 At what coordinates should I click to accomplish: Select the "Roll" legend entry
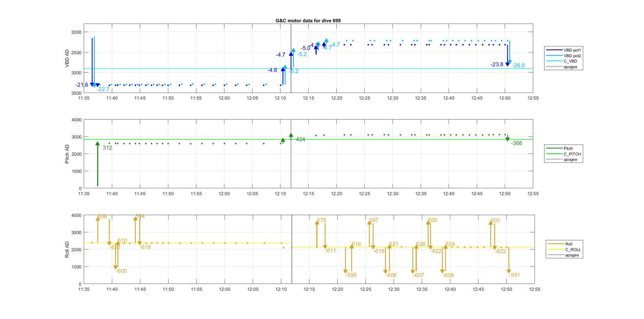560,244
